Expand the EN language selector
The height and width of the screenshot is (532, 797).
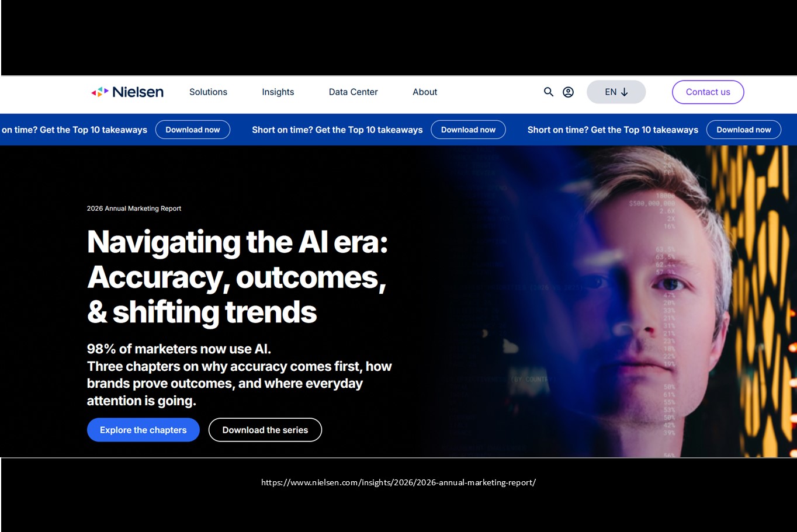click(616, 92)
